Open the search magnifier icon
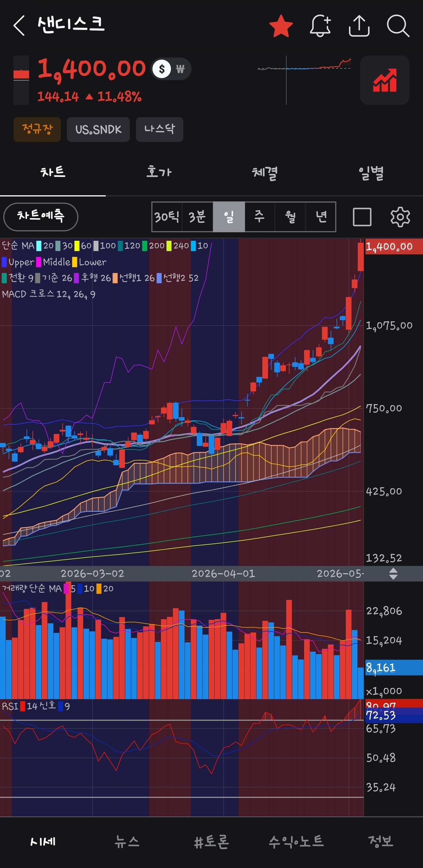423x868 pixels. 398,26
